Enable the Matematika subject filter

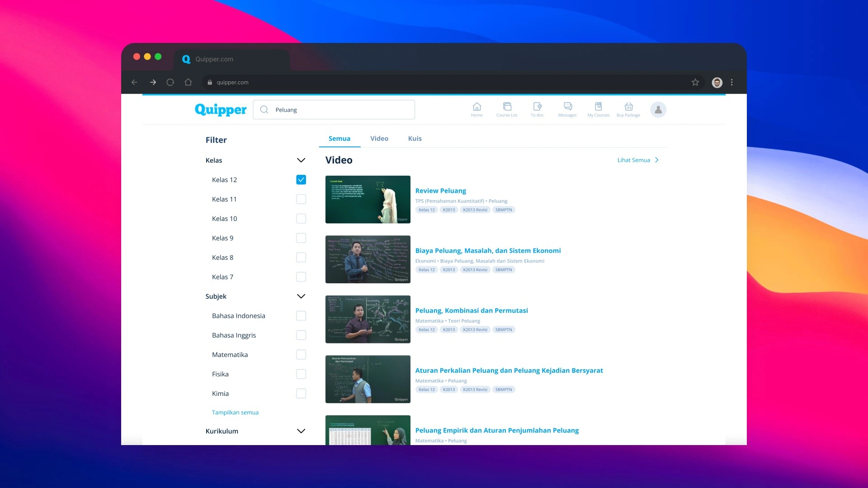tap(301, 354)
